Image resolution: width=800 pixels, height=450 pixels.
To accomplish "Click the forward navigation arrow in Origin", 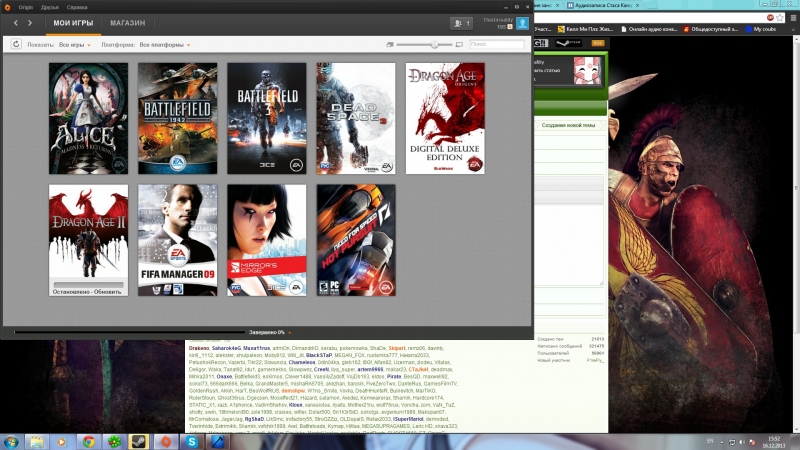I will (30, 22).
